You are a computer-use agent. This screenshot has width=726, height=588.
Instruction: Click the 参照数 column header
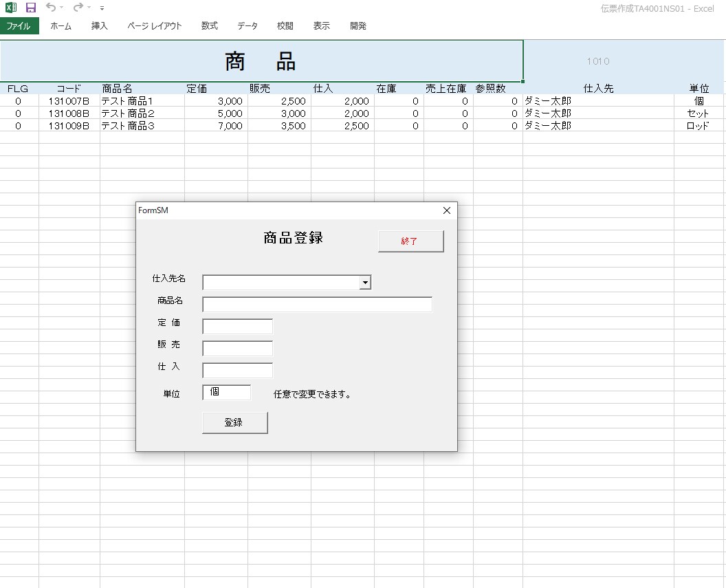pos(498,89)
